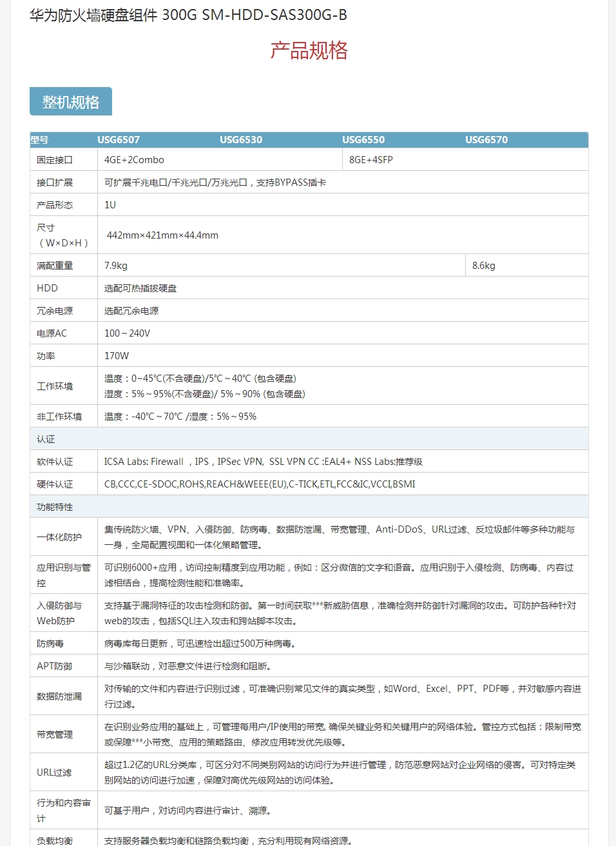
Task: Click the 产品形态 row label
Action: point(55,205)
